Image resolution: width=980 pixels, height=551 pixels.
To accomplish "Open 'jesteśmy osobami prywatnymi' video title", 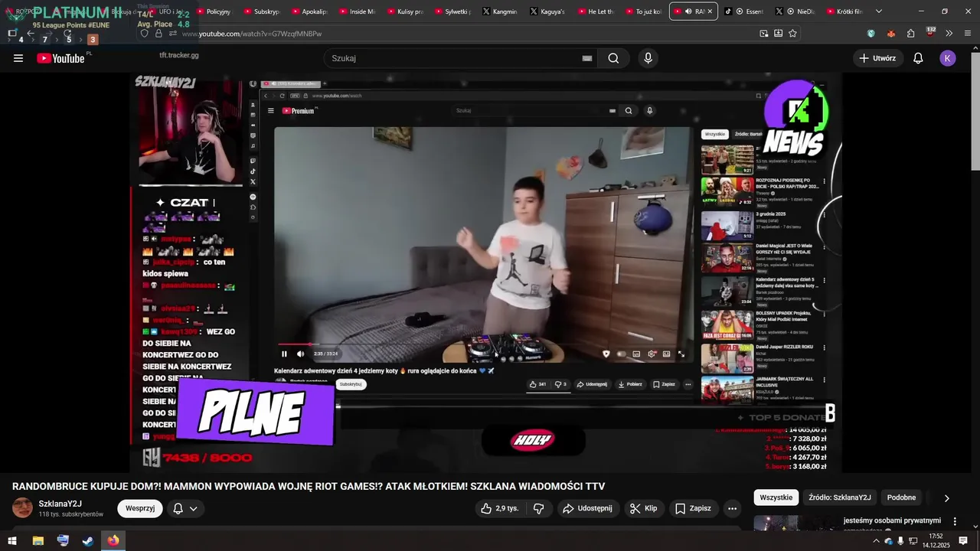I will click(892, 520).
